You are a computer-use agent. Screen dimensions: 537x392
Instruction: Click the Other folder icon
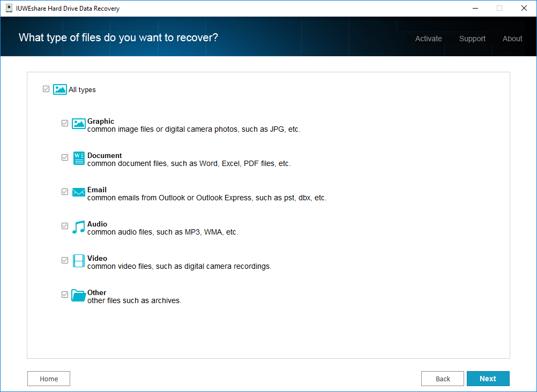point(78,295)
